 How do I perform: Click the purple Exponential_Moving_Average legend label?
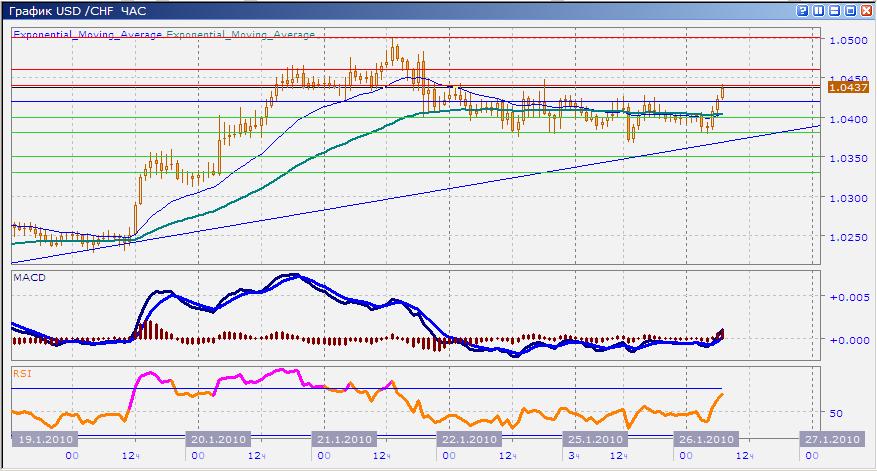[x=87, y=34]
